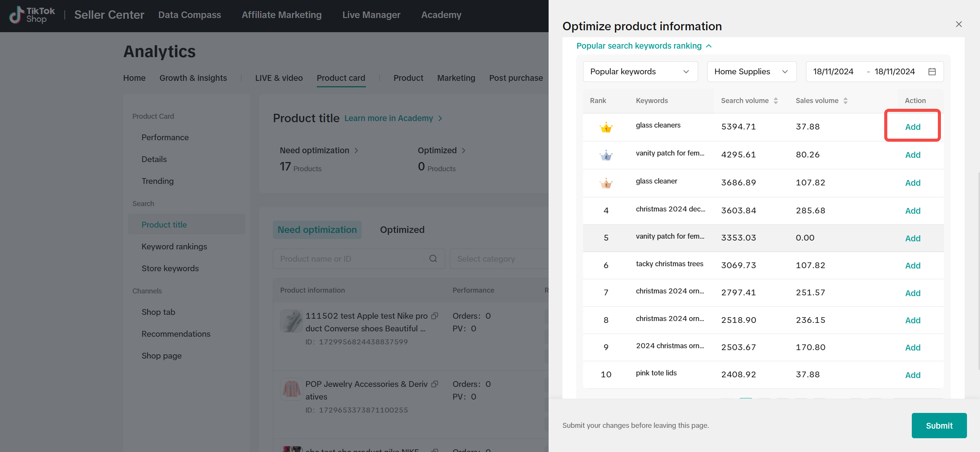Click the TikTok Shop logo
The image size is (980, 452).
[x=32, y=15]
